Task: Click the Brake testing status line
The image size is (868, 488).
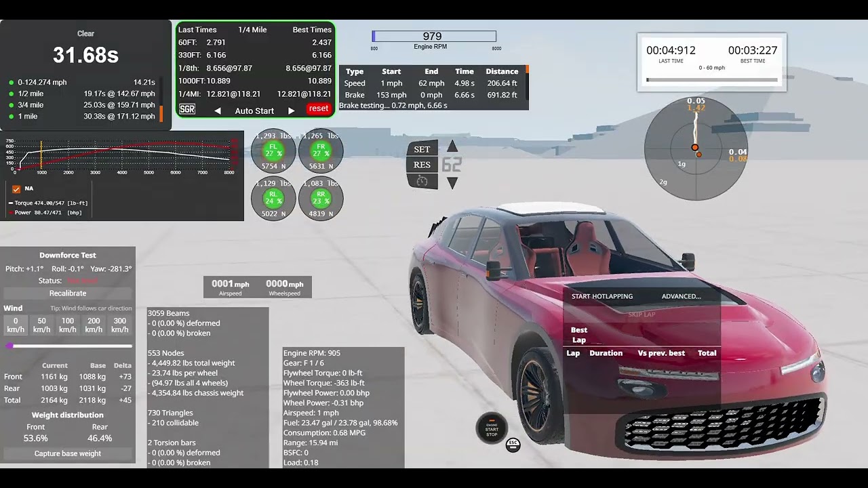Action: pyautogui.click(x=393, y=106)
